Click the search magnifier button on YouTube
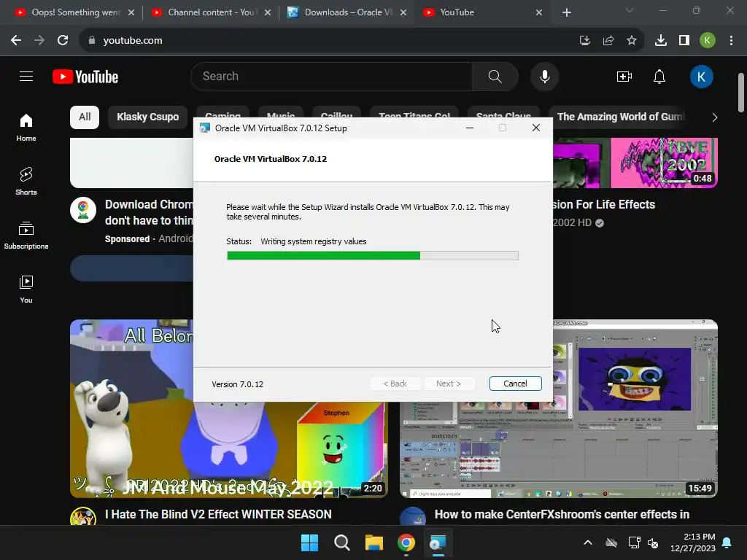The width and height of the screenshot is (747, 560). [495, 76]
